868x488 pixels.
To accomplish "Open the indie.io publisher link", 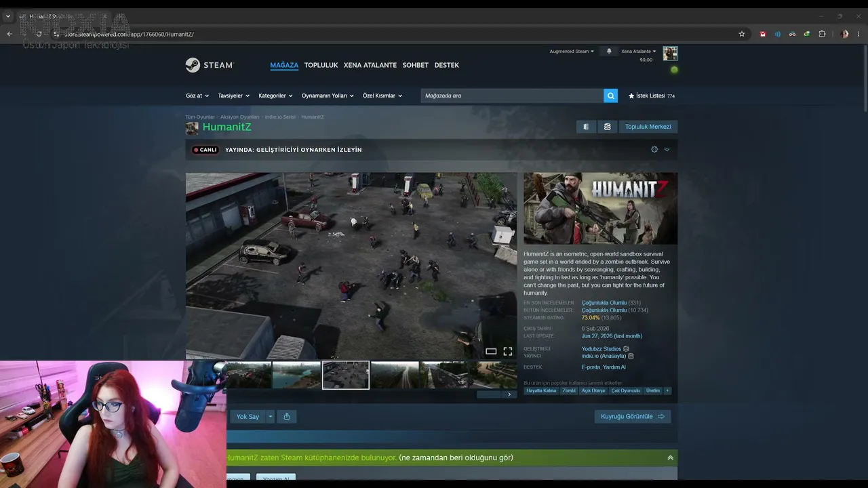I will (x=604, y=356).
